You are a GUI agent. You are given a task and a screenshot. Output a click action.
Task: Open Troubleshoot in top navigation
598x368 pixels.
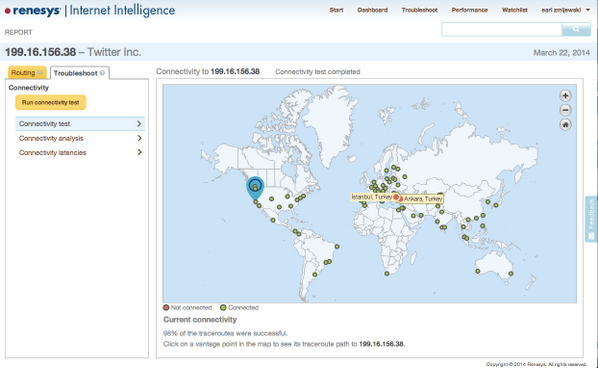pos(420,10)
